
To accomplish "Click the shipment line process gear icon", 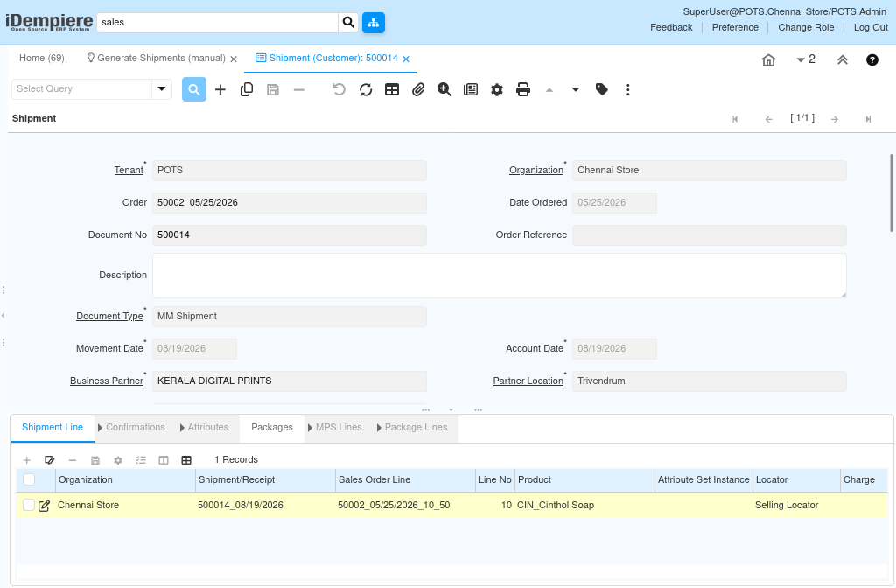I will click(x=118, y=460).
